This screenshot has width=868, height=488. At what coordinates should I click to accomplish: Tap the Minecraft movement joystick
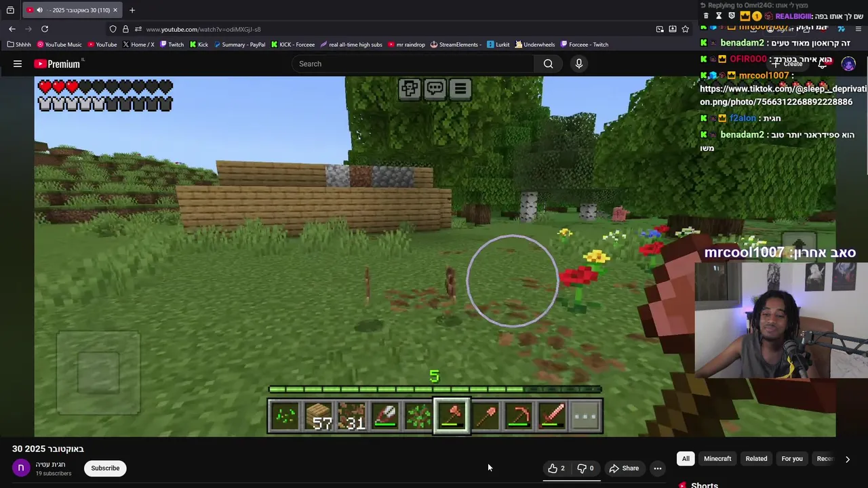click(x=98, y=373)
